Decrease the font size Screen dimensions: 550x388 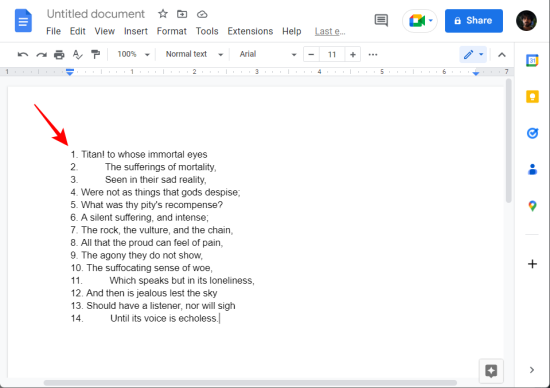tap(311, 54)
